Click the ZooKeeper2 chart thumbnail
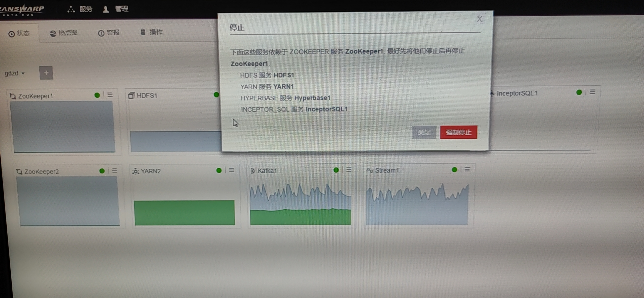 [68, 201]
